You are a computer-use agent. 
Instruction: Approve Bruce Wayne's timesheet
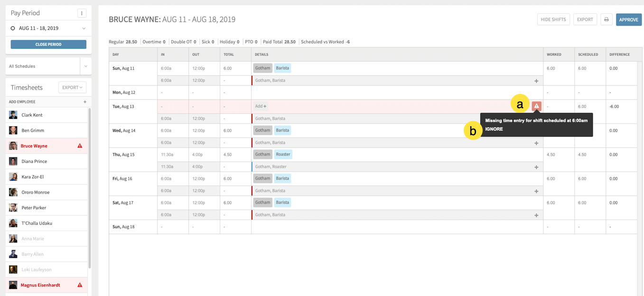(x=628, y=19)
